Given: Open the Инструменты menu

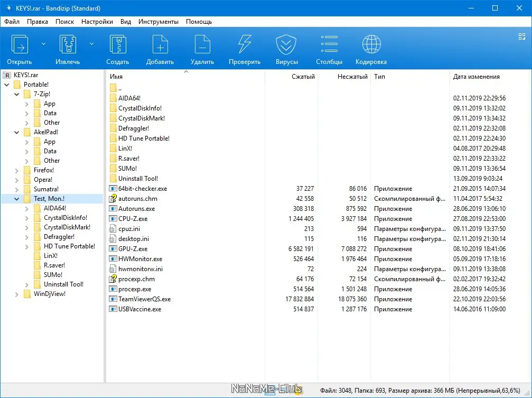Looking at the screenshot, I should coord(158,21).
